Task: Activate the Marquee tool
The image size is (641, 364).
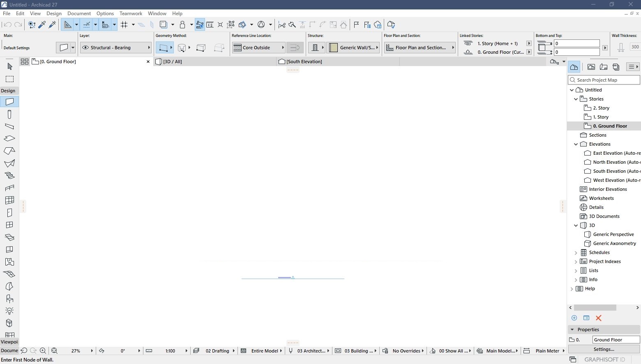Action: click(9, 79)
